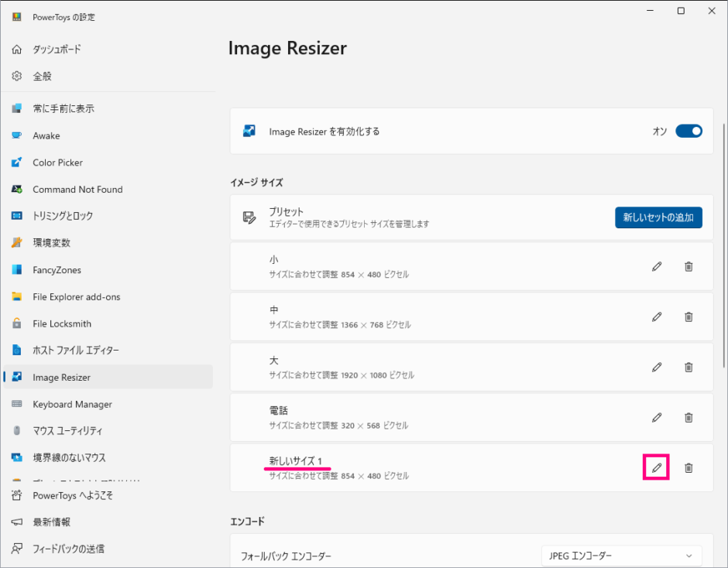Open マウス ユーティリティ page
The width and height of the screenshot is (728, 568).
(x=108, y=430)
